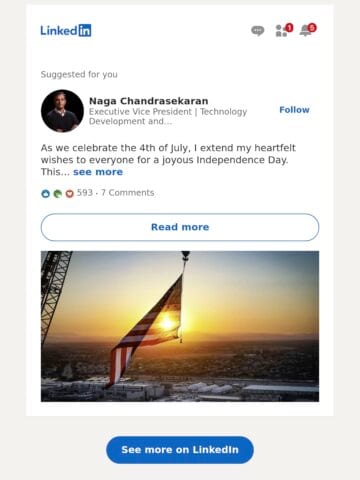Open the American flag sunset image

point(180,326)
